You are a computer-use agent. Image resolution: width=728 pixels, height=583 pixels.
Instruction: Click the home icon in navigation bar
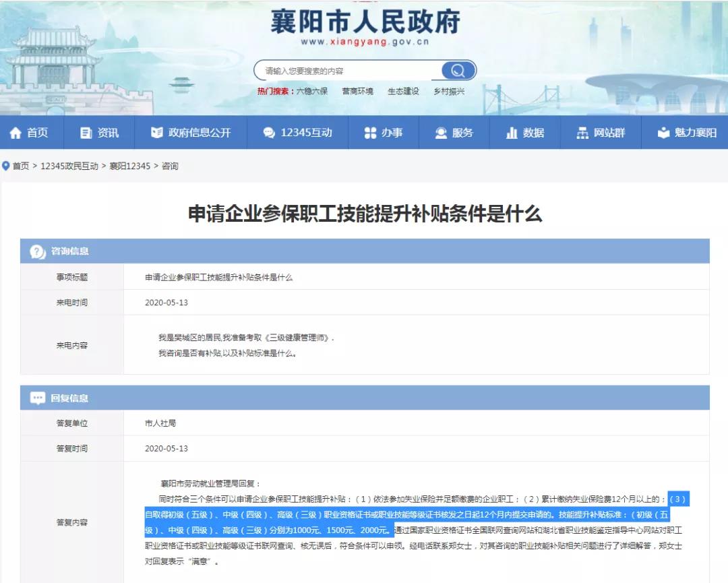coord(16,133)
